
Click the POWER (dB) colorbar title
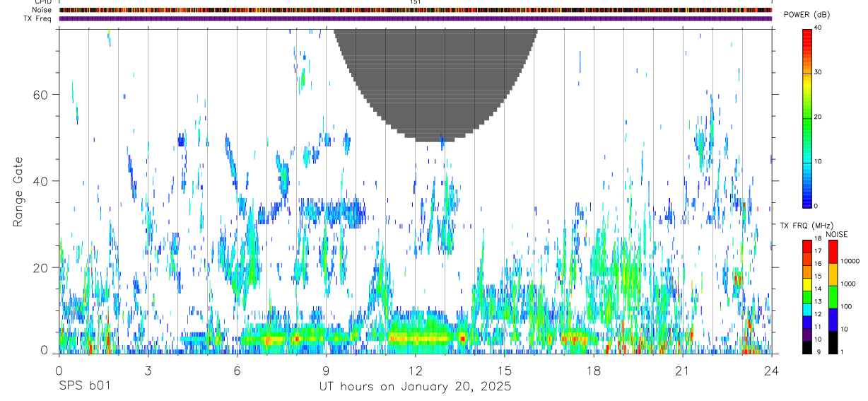click(x=807, y=15)
